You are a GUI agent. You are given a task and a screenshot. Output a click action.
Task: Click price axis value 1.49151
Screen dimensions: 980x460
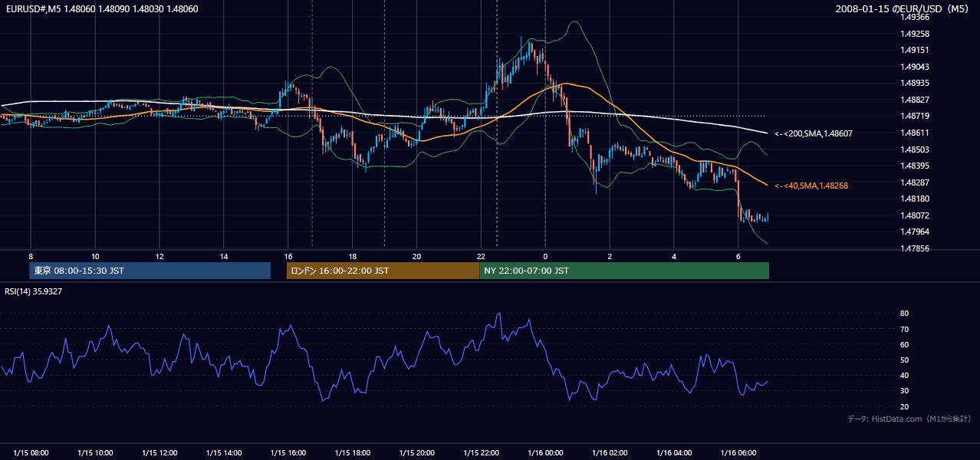click(x=915, y=50)
